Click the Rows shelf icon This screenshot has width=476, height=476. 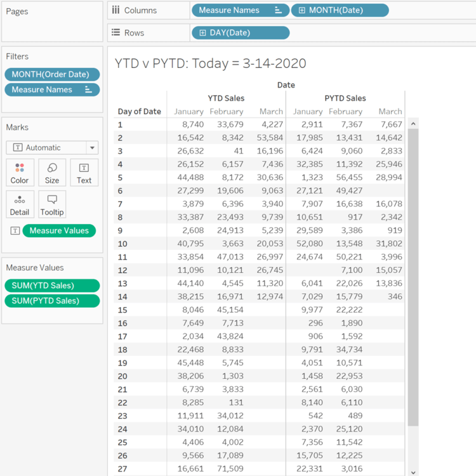coord(116,32)
